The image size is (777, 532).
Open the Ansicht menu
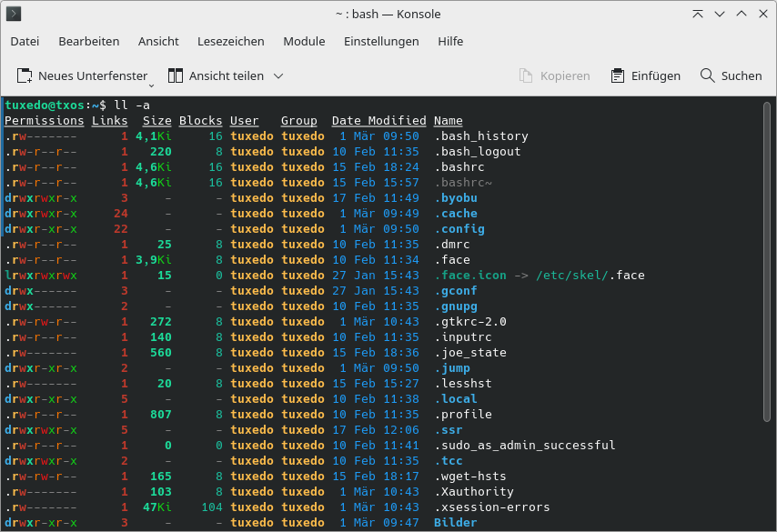click(158, 42)
